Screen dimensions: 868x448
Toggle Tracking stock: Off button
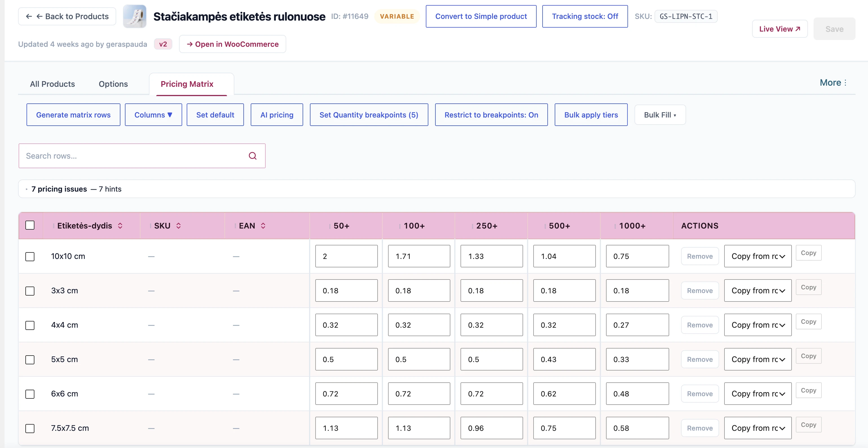pos(585,16)
